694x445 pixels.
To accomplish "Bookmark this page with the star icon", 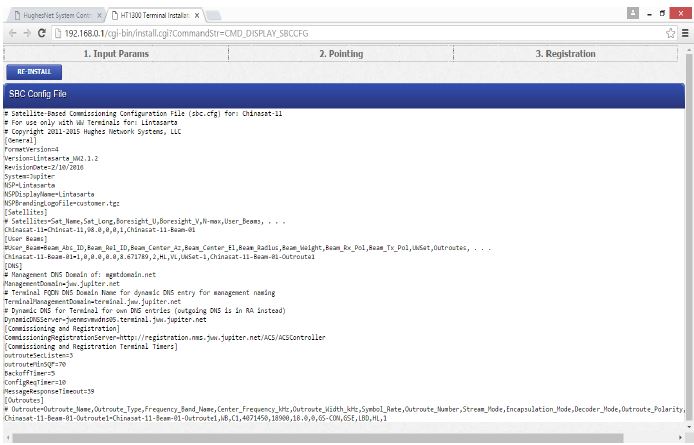I will click(x=671, y=33).
